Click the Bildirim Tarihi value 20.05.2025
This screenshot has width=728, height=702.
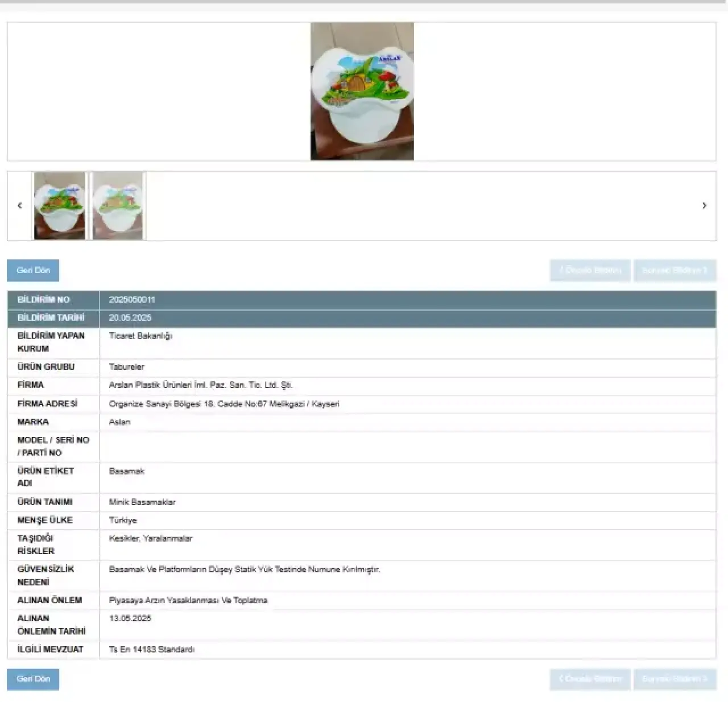tap(130, 318)
